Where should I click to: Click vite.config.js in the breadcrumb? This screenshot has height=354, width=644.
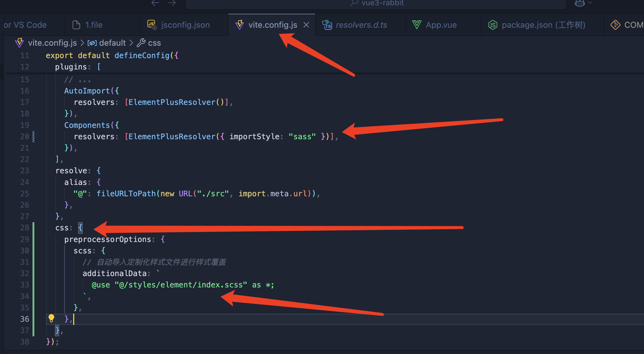pos(52,43)
